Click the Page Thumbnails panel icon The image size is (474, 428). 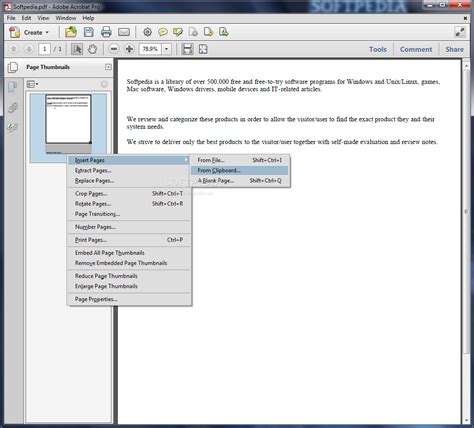tap(13, 67)
